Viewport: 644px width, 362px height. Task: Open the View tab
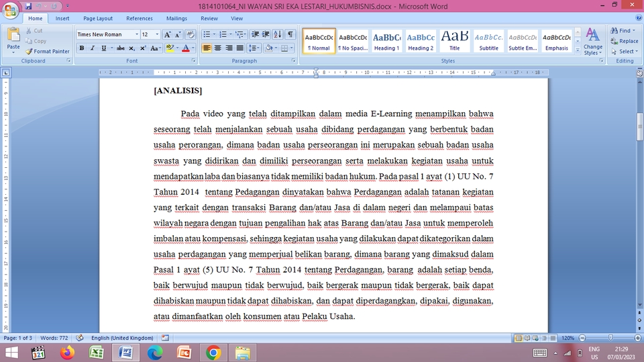237,19
